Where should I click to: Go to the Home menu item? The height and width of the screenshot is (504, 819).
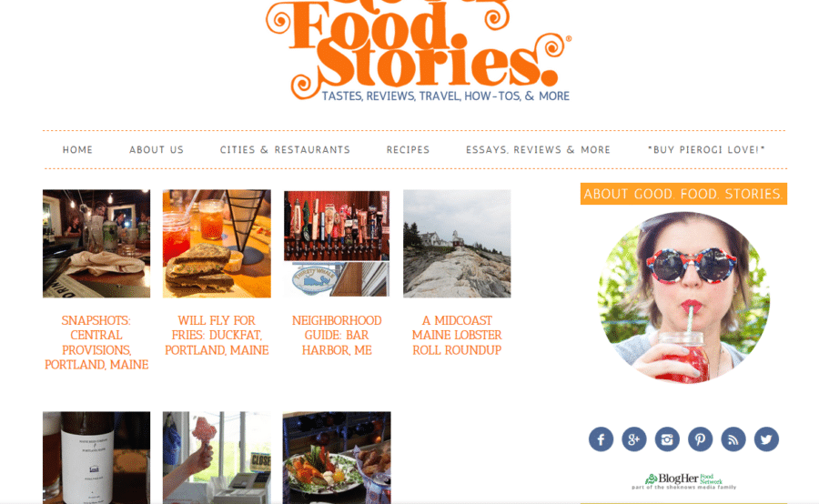[x=78, y=150]
